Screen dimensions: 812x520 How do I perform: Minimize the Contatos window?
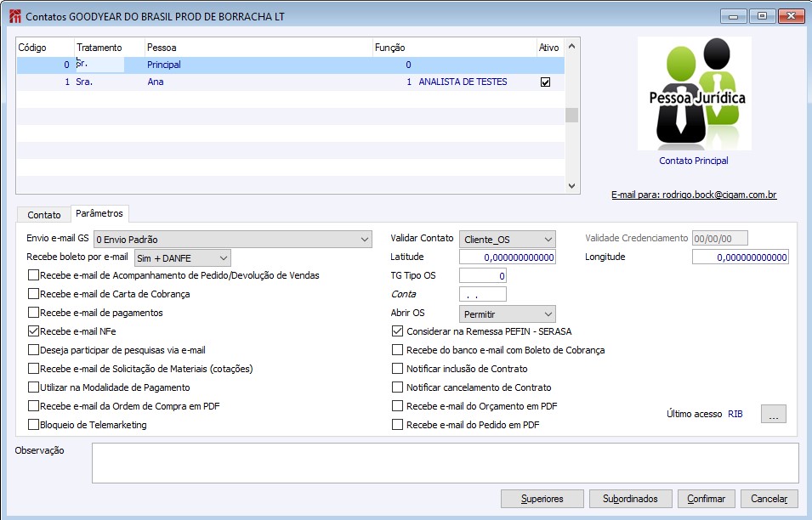pos(733,16)
